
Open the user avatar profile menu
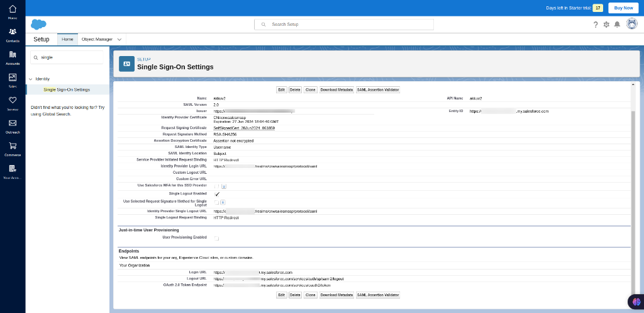click(631, 24)
